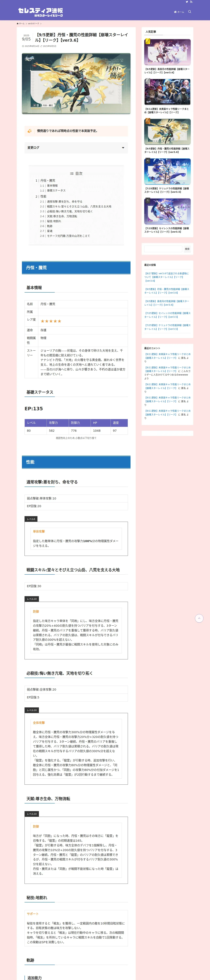
Task: Open recent post 【9/5更新】丹恒・騰荒の性能詳細
Action: click(166, 291)
